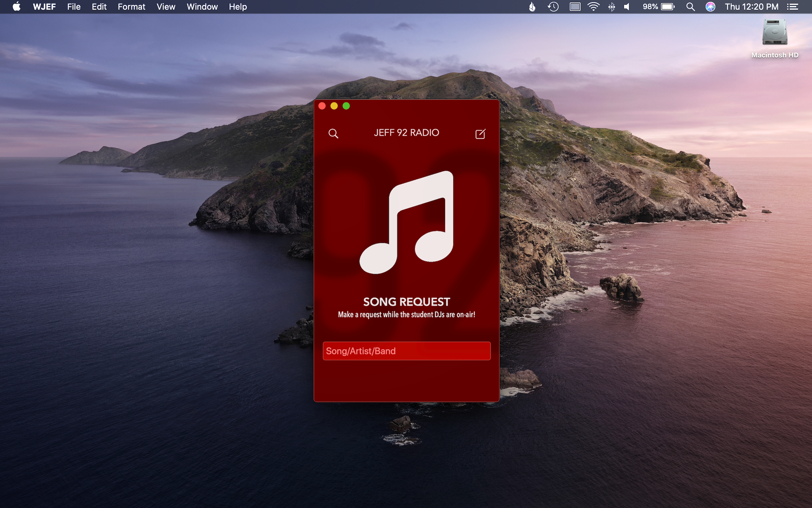
Task: Click the flame icon in menu bar
Action: pyautogui.click(x=532, y=7)
